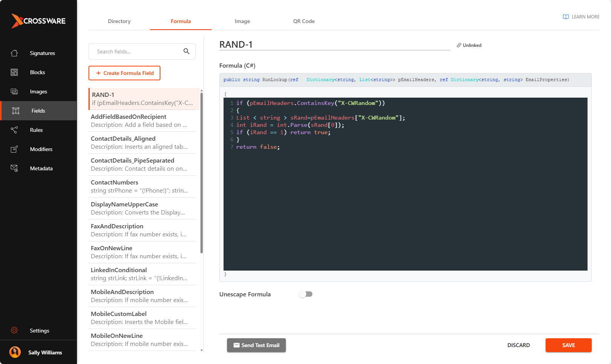The width and height of the screenshot is (611, 364).
Task: Toggle the Unescape Formula switch
Action: [x=305, y=294]
